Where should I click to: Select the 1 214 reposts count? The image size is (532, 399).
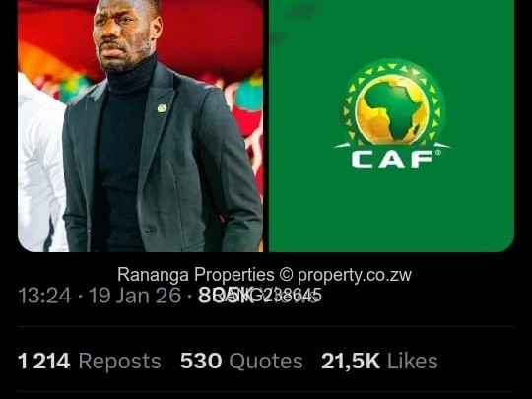44,361
